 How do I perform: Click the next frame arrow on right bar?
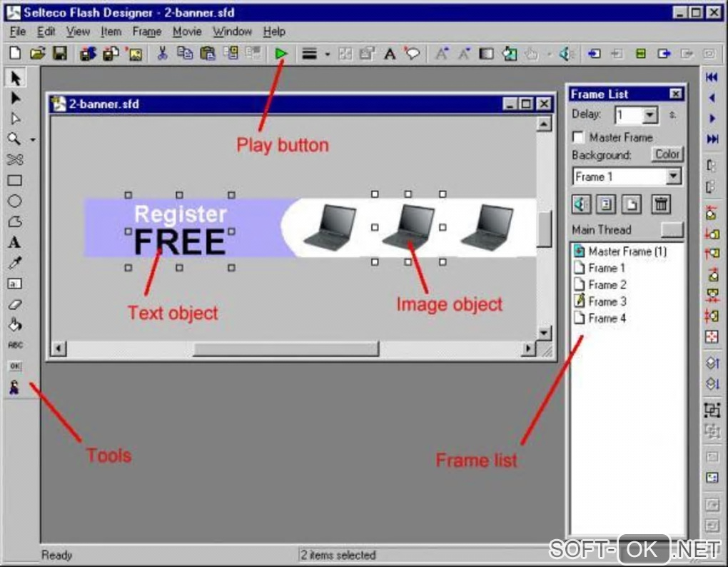pyautogui.click(x=712, y=119)
